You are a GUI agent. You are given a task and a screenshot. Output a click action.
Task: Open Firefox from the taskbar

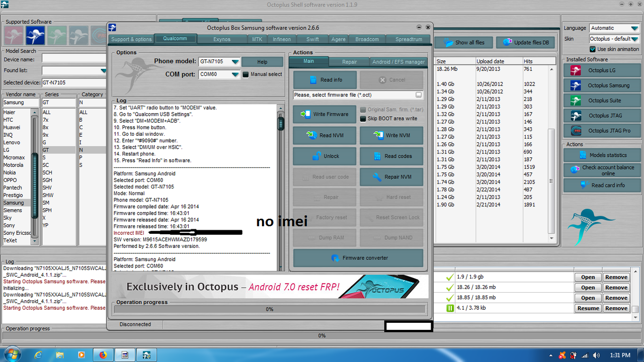pyautogui.click(x=103, y=355)
